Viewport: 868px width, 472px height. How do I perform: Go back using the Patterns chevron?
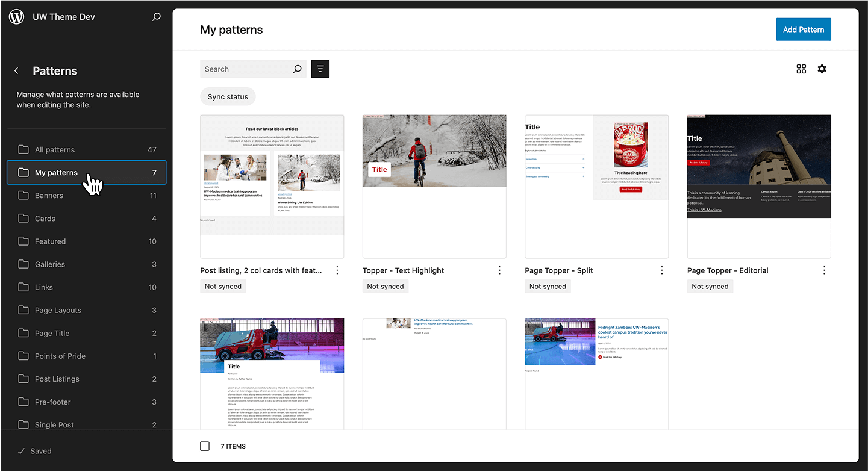(x=16, y=71)
